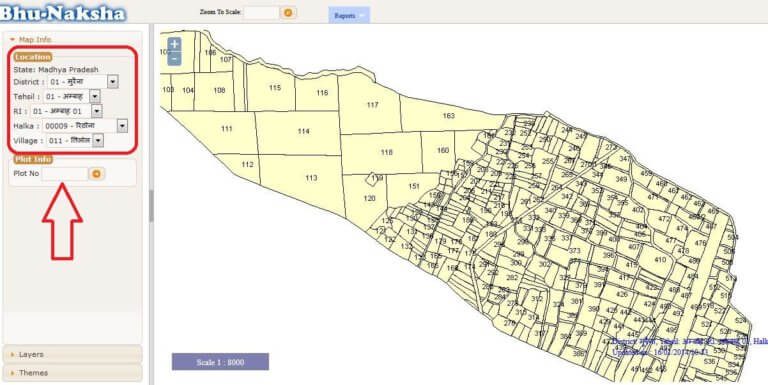Image resolution: width=768 pixels, height=385 pixels.
Task: Open the Halka dropdown
Action: (122, 126)
